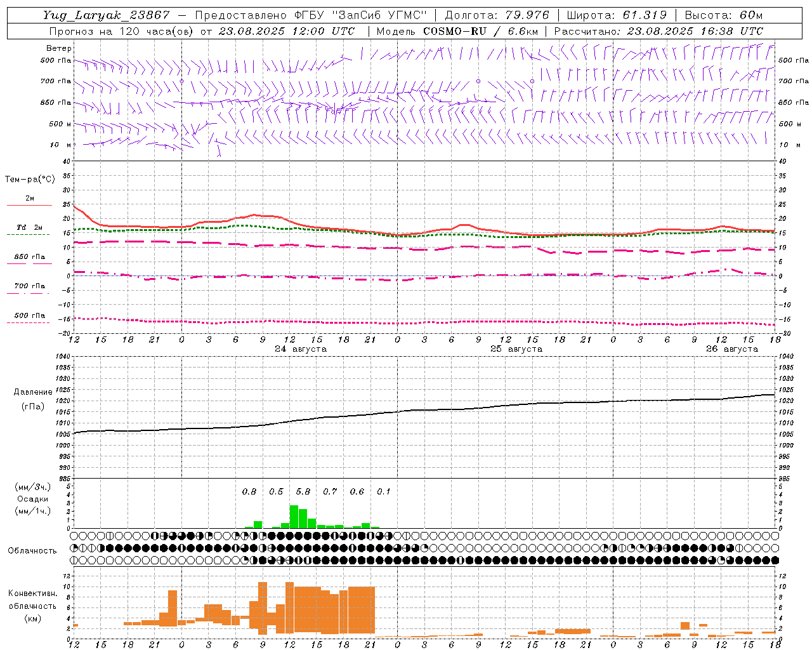Click the 500 м wind level label at left
This screenshot has height=650, width=812.
60,124
